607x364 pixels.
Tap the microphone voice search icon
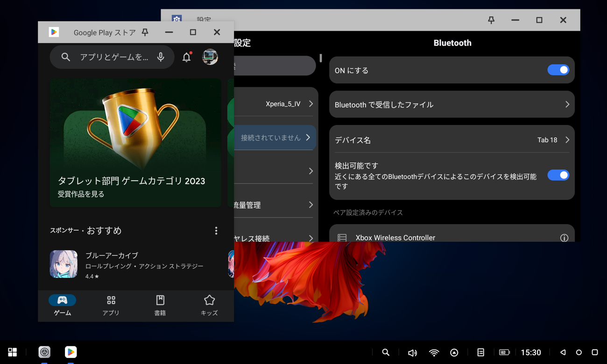pyautogui.click(x=161, y=57)
